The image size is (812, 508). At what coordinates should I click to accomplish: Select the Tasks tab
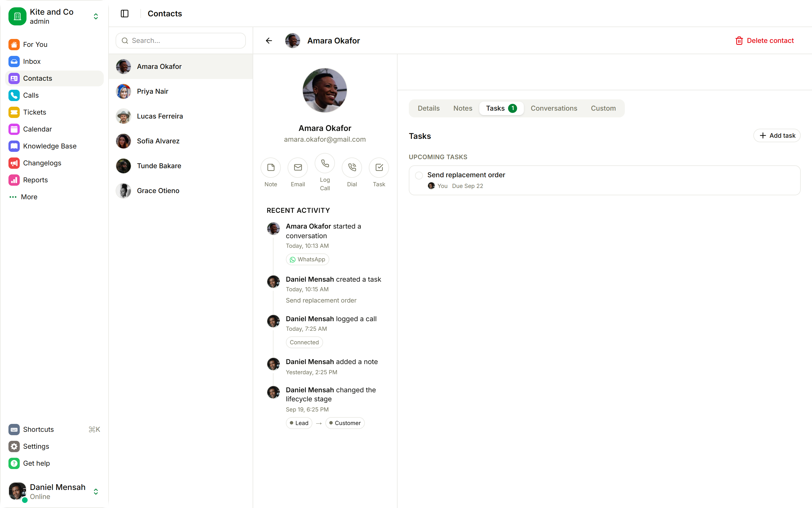[x=501, y=109]
